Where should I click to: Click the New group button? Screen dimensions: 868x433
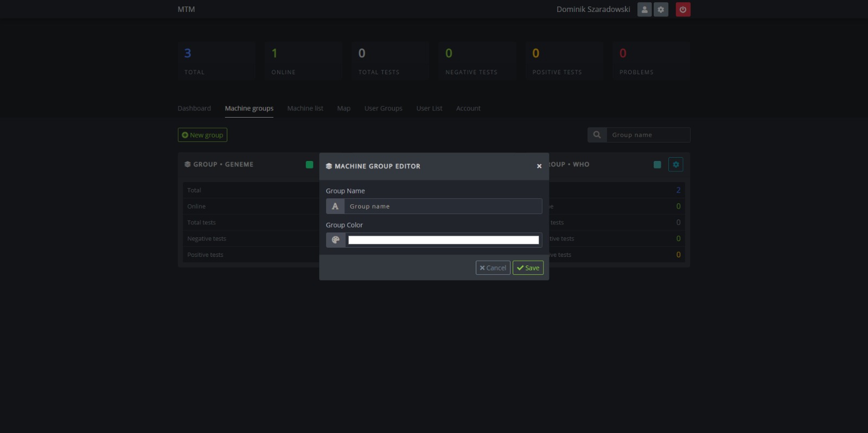[202, 135]
